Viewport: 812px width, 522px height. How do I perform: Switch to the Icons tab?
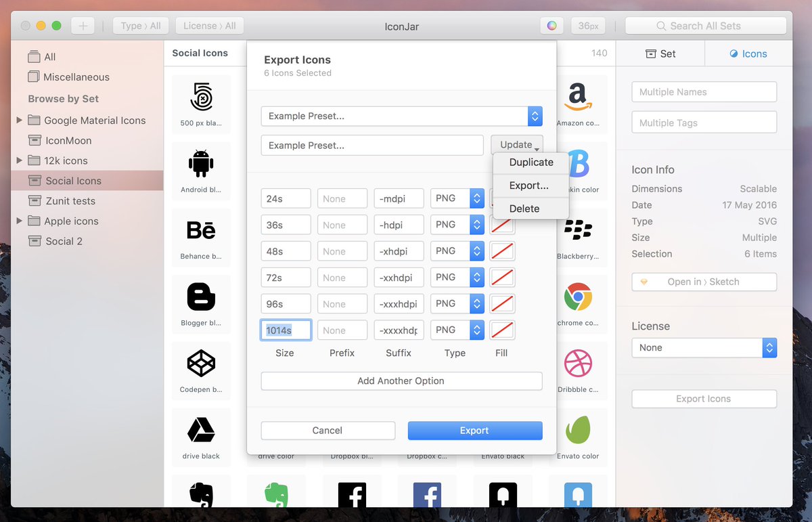click(748, 53)
